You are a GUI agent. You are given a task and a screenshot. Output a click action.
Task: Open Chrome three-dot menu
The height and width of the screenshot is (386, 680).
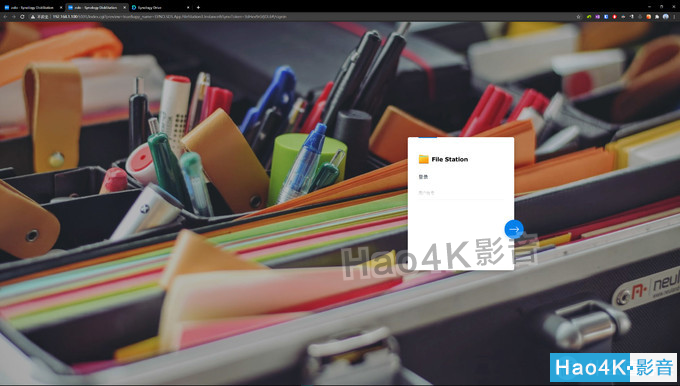[674, 16]
